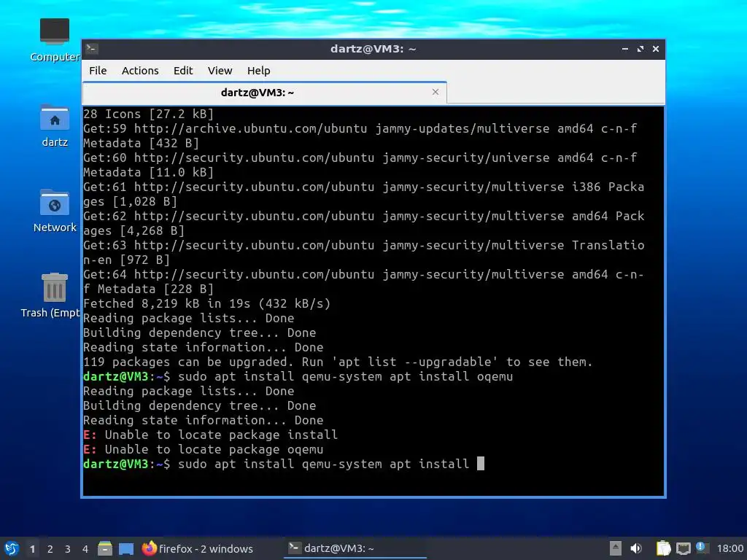Image resolution: width=747 pixels, height=560 pixels.
Task: Open the View menu
Action: click(x=220, y=71)
